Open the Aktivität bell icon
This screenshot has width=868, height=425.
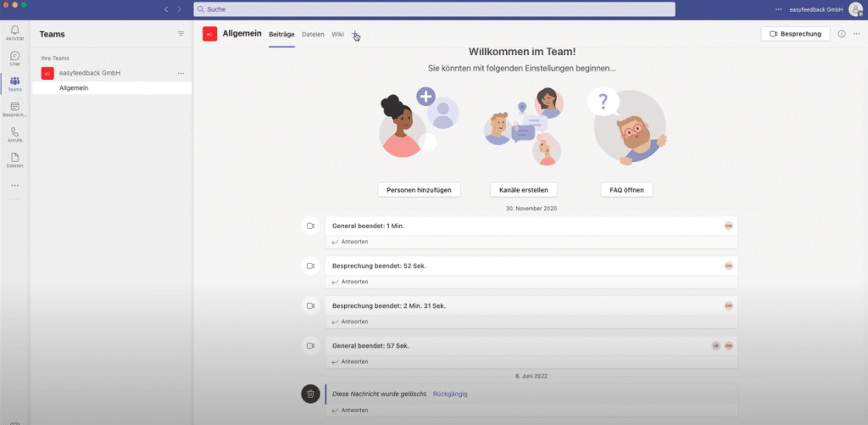click(15, 33)
